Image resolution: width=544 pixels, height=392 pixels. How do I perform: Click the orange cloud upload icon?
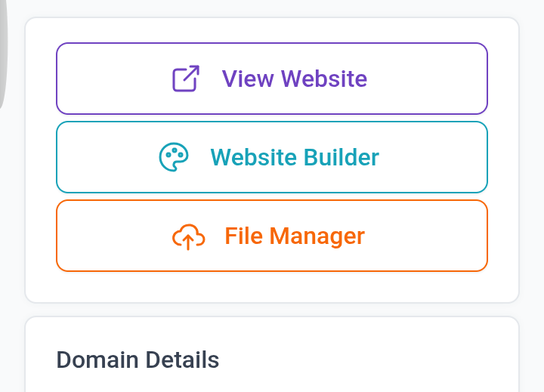tap(188, 236)
